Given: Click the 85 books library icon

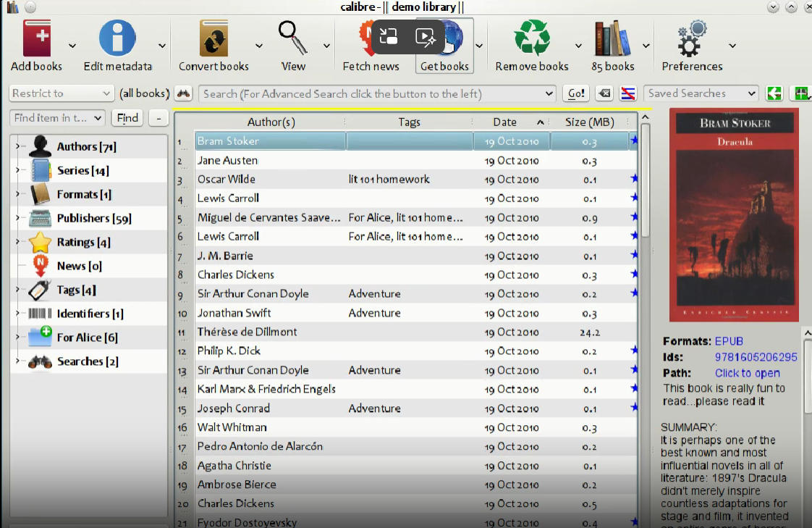Looking at the screenshot, I should 613,38.
